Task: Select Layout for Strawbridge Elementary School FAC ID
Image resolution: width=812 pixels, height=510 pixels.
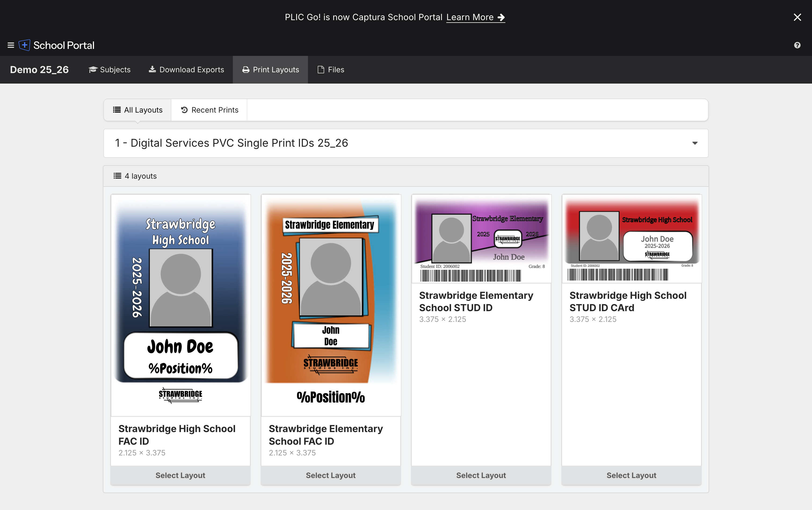Action: tap(331, 475)
